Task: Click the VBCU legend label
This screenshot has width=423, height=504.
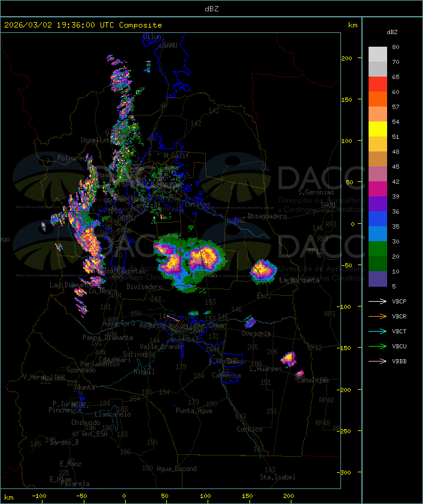Action: click(x=399, y=346)
